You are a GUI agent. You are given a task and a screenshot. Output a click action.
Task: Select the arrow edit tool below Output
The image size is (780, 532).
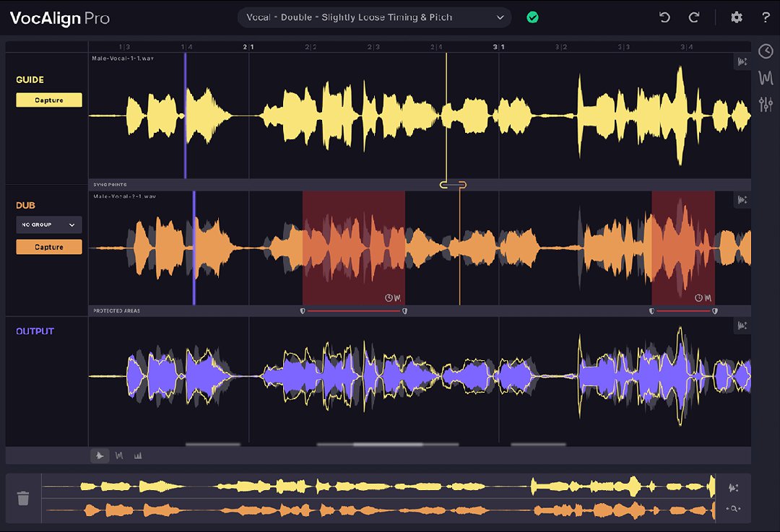coord(100,455)
